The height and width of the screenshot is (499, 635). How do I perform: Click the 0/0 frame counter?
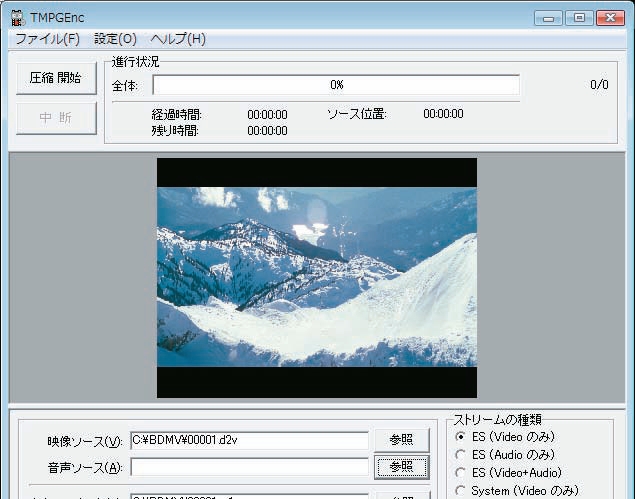coord(599,85)
